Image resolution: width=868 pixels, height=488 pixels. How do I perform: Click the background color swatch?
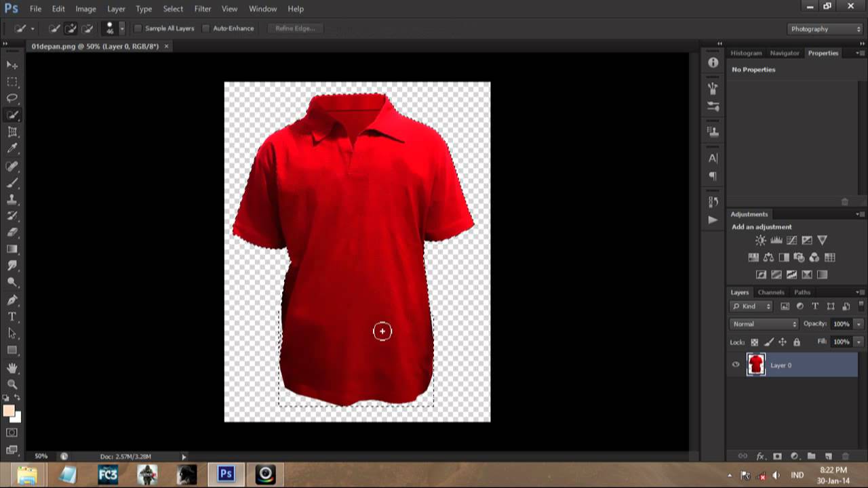(15, 417)
